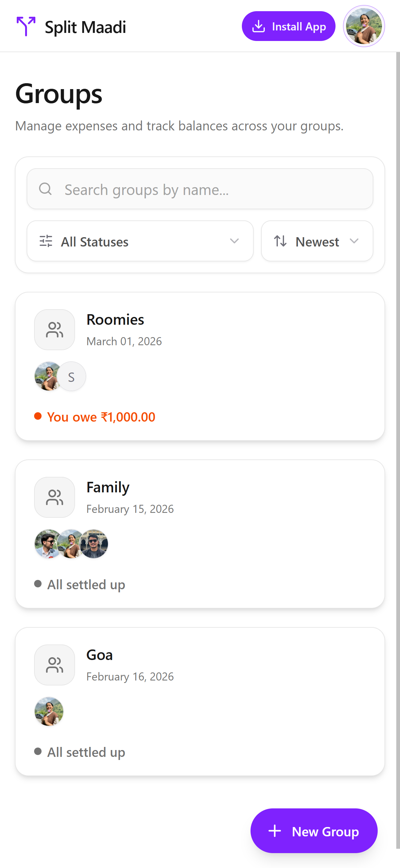400x868 pixels.
Task: Click the search magnifier icon
Action: click(x=46, y=189)
